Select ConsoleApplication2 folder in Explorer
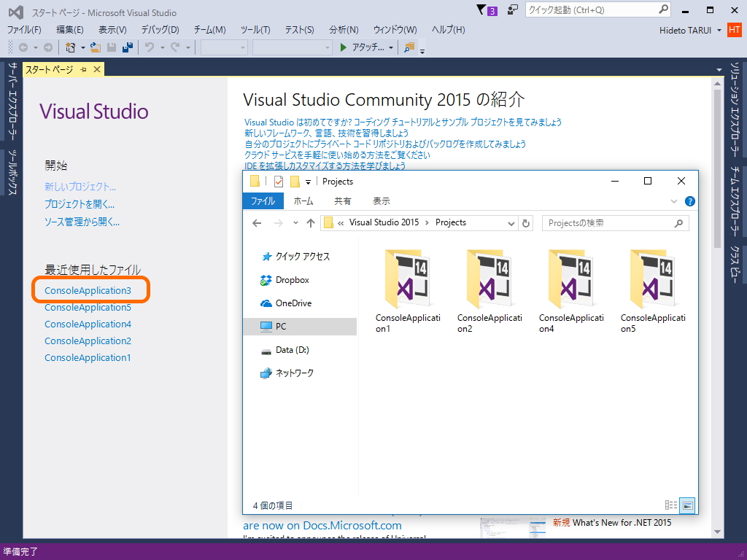Screen dimensions: 747x560 489,291
